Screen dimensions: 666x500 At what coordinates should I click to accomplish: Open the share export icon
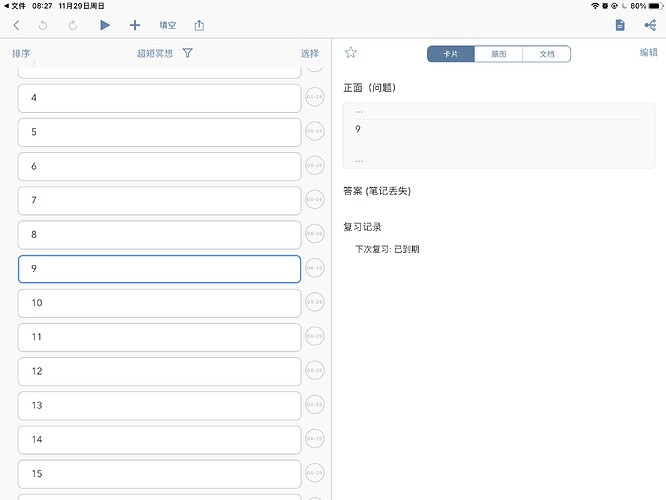pos(199,25)
